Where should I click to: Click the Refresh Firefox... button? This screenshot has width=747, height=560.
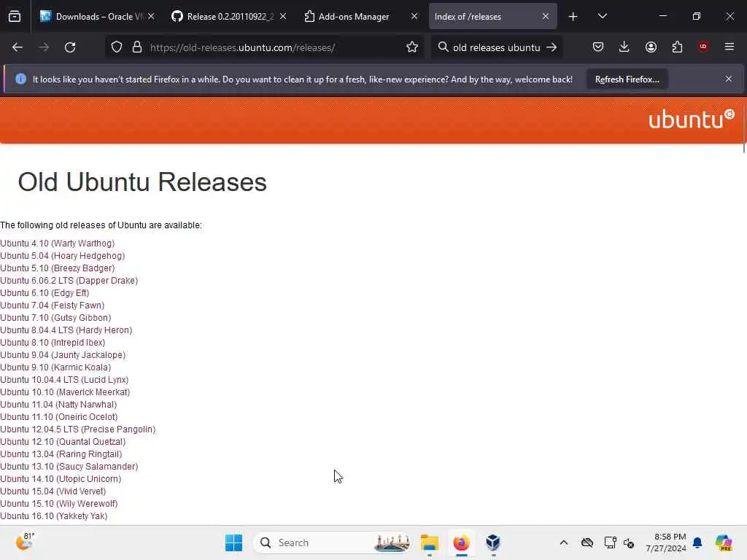tap(627, 79)
